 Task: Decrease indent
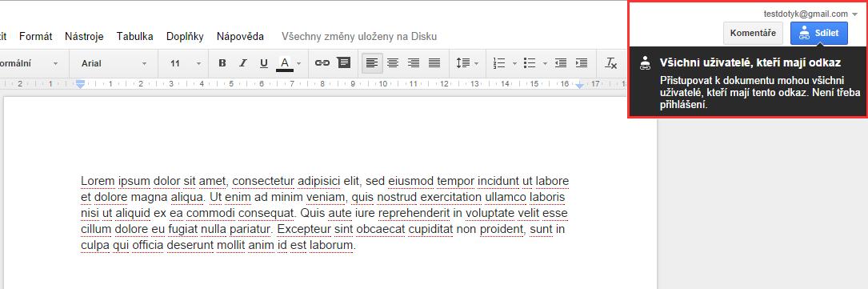click(x=561, y=63)
